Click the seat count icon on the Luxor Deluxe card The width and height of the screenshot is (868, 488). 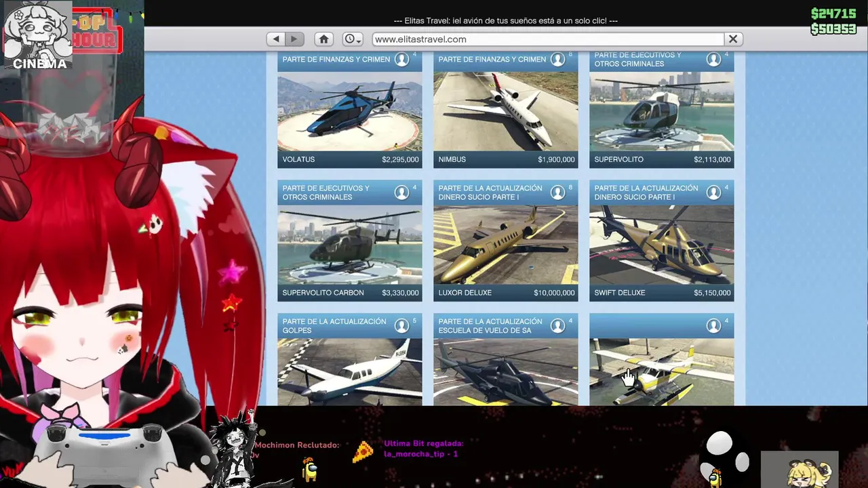pyautogui.click(x=558, y=192)
